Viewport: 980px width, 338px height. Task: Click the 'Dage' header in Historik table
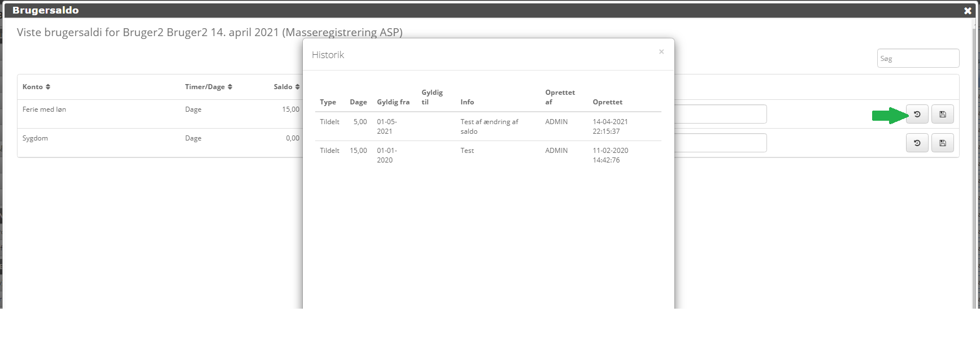click(x=358, y=102)
